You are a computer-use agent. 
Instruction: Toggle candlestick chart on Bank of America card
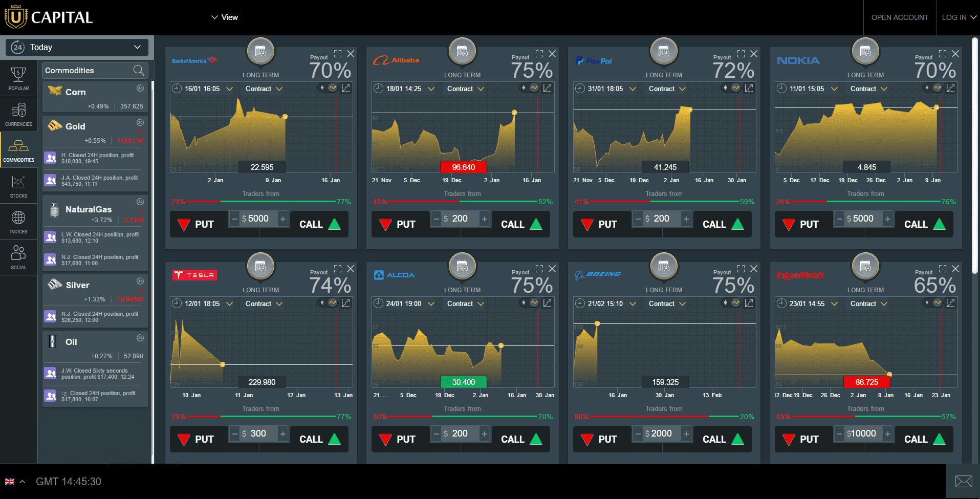coord(322,88)
